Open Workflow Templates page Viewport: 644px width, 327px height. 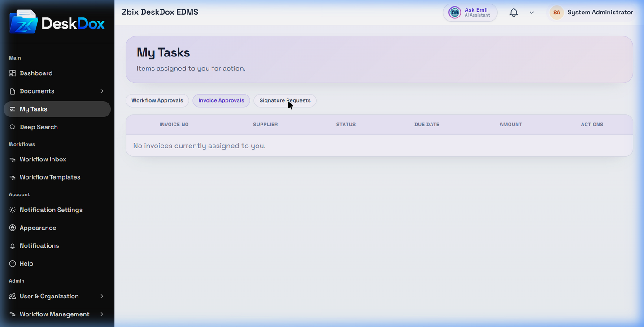coord(57,177)
